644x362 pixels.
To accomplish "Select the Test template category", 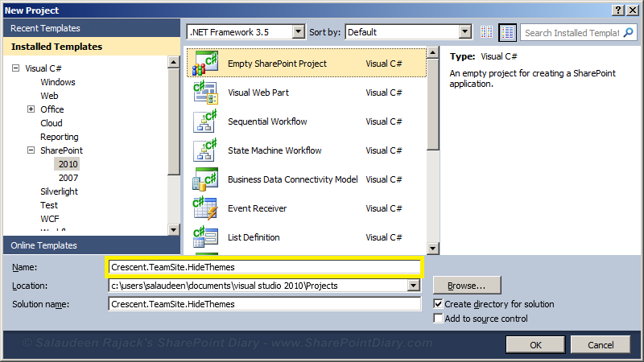I will (x=49, y=205).
